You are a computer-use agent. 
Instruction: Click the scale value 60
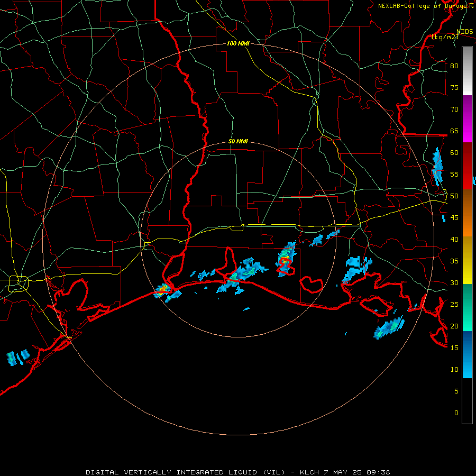click(454, 153)
